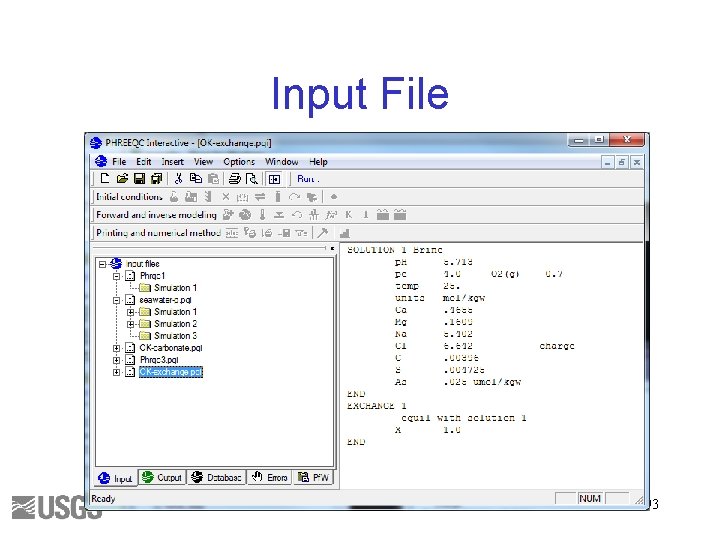Save the current file with floppy icon
720x540 pixels.
click(139, 179)
